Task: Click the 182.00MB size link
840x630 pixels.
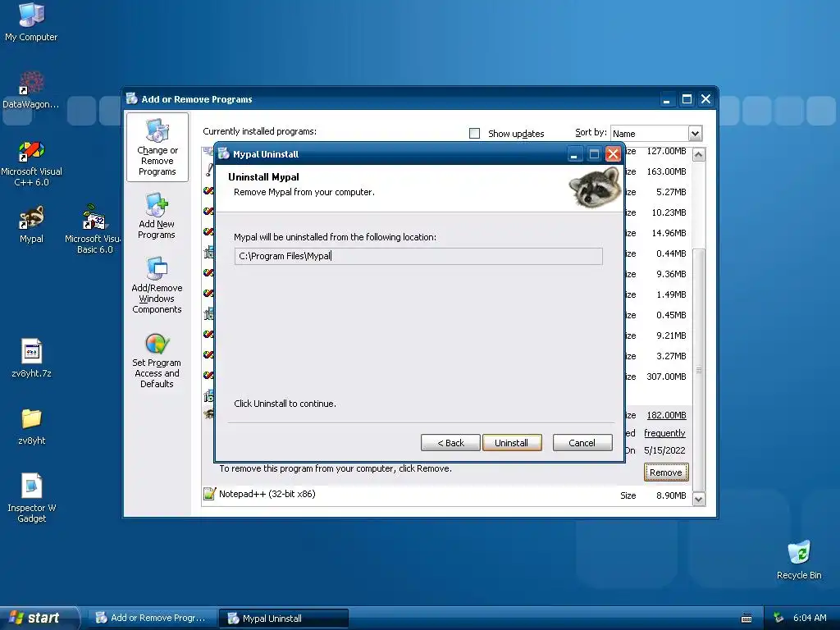Action: pyautogui.click(x=666, y=415)
